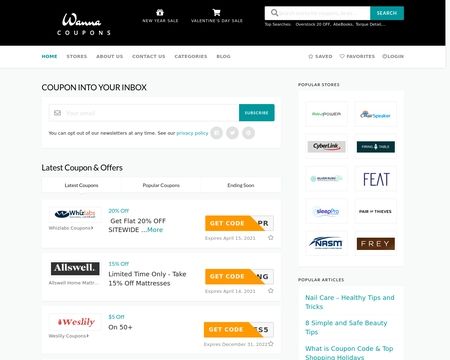Save the Whizlabs coupon with star

[x=271, y=238]
